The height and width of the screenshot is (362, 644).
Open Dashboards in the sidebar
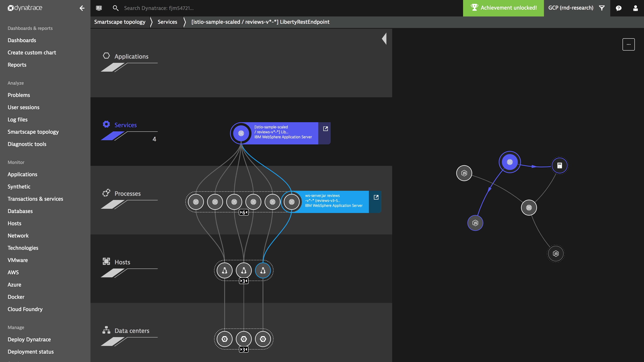point(22,40)
